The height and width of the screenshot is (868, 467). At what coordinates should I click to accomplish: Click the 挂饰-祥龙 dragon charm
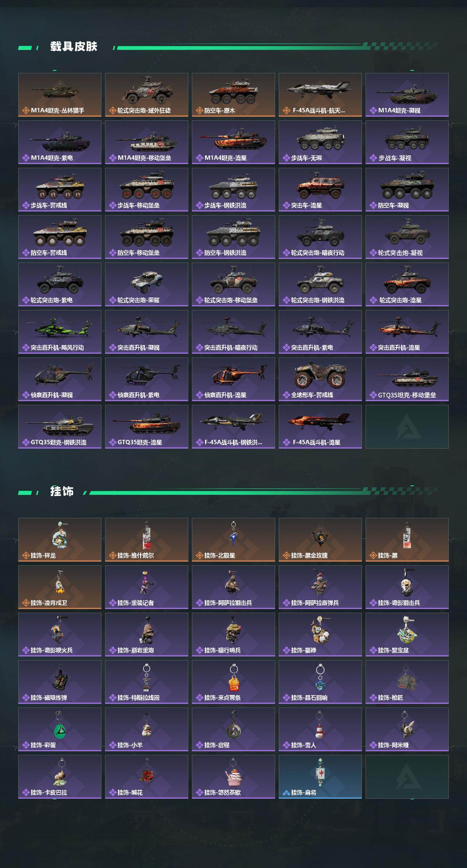60,540
